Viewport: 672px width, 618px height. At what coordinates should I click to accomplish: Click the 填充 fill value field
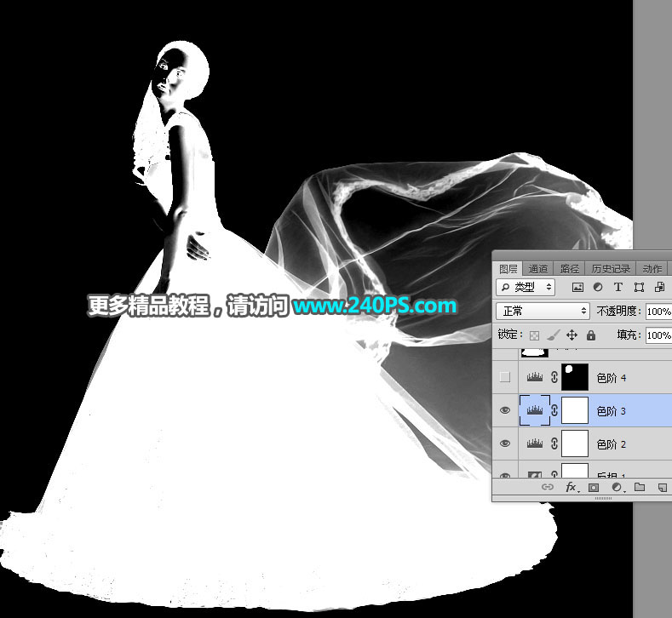pyautogui.click(x=659, y=335)
